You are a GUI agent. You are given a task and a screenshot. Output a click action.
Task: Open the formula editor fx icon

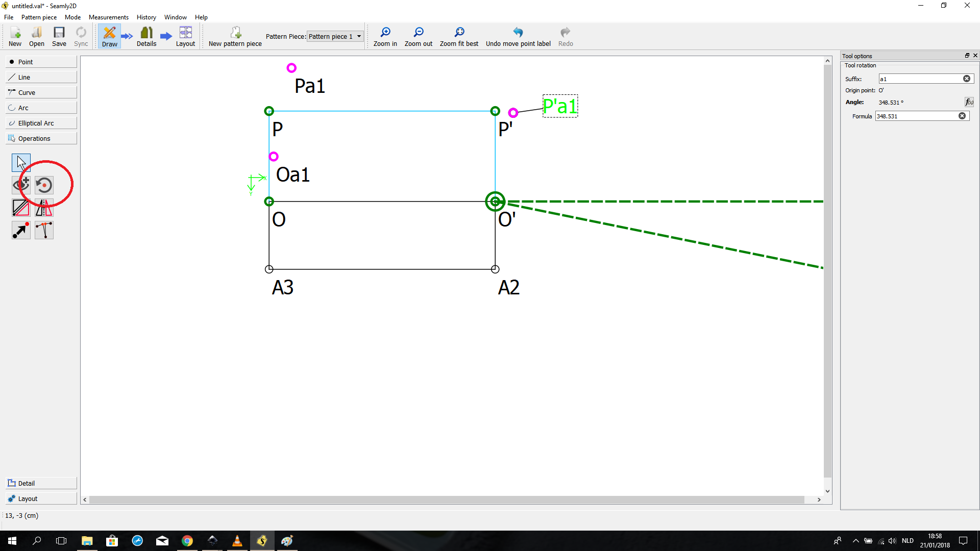click(969, 102)
